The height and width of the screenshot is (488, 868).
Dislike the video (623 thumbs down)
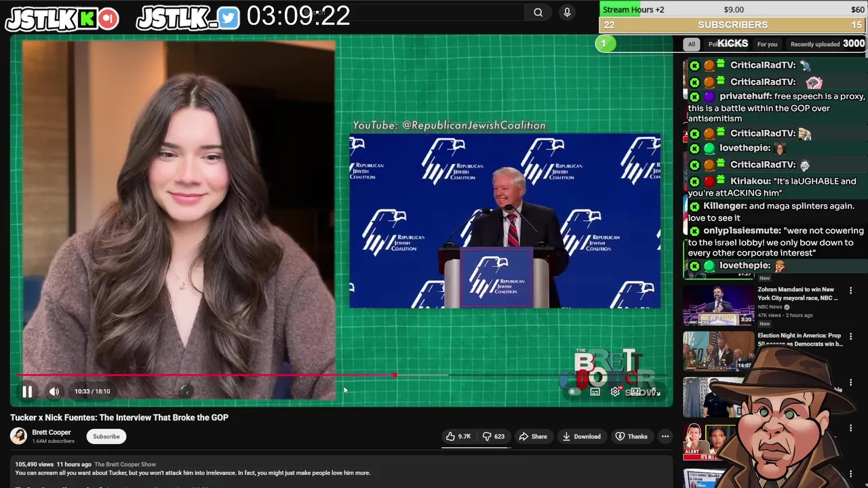pyautogui.click(x=493, y=436)
